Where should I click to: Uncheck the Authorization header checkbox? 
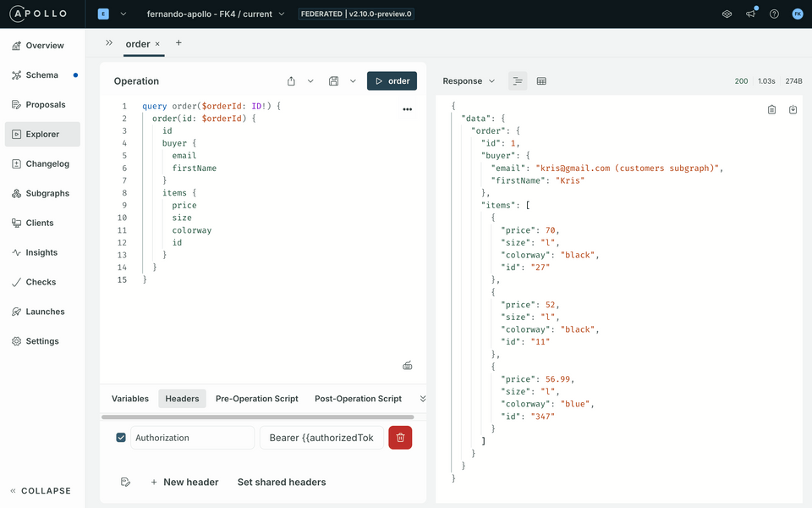coord(121,438)
